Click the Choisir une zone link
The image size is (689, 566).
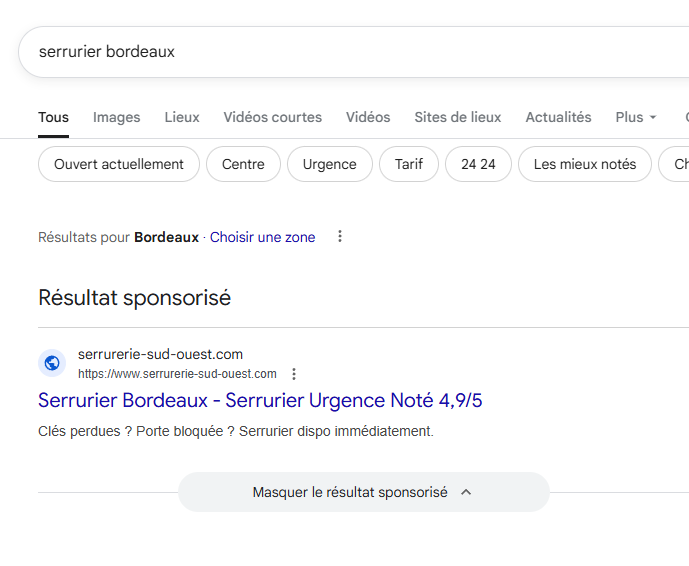[x=262, y=237]
